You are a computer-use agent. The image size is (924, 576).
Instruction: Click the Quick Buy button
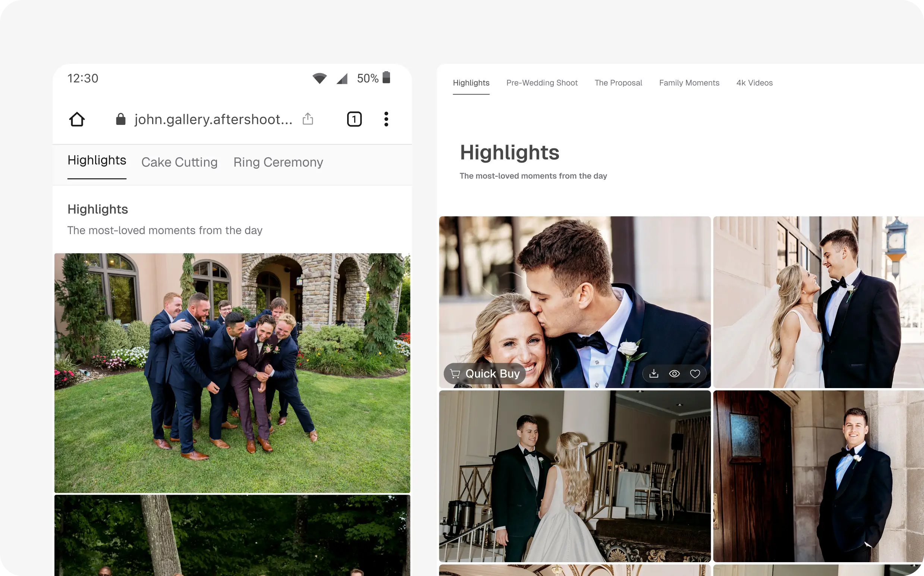coord(484,373)
